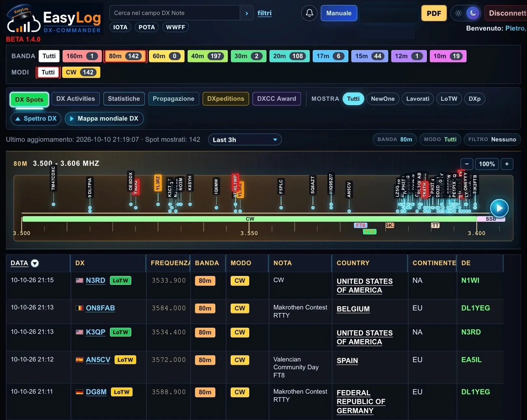Switch to dark theme moon icon
This screenshot has width=527, height=420.
pyautogui.click(x=473, y=13)
